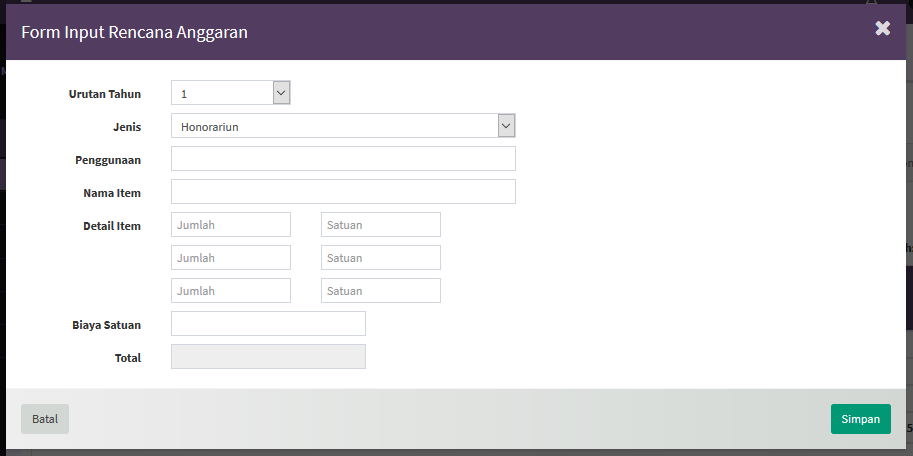Click the Detail Item label
Image resolution: width=913 pixels, height=456 pixels.
(112, 226)
